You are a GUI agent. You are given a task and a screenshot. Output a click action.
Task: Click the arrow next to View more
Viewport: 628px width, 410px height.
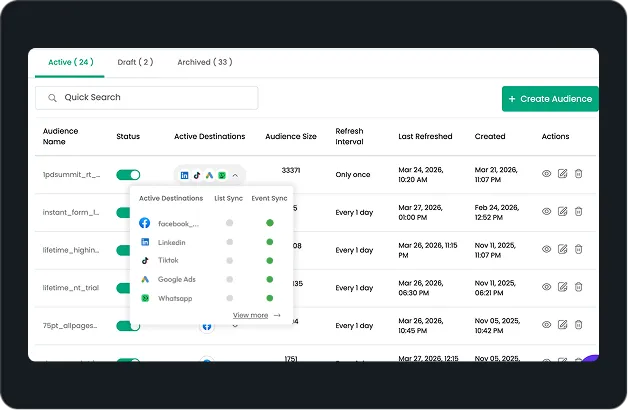point(277,316)
